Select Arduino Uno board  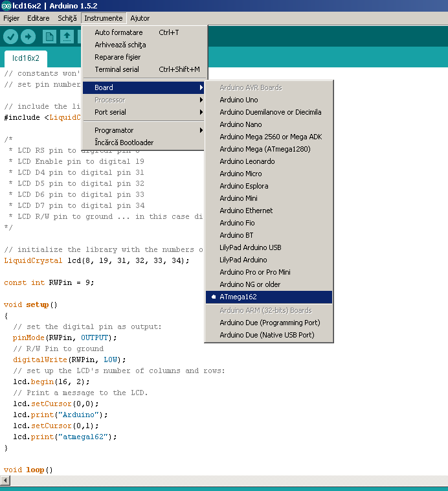[269, 100]
